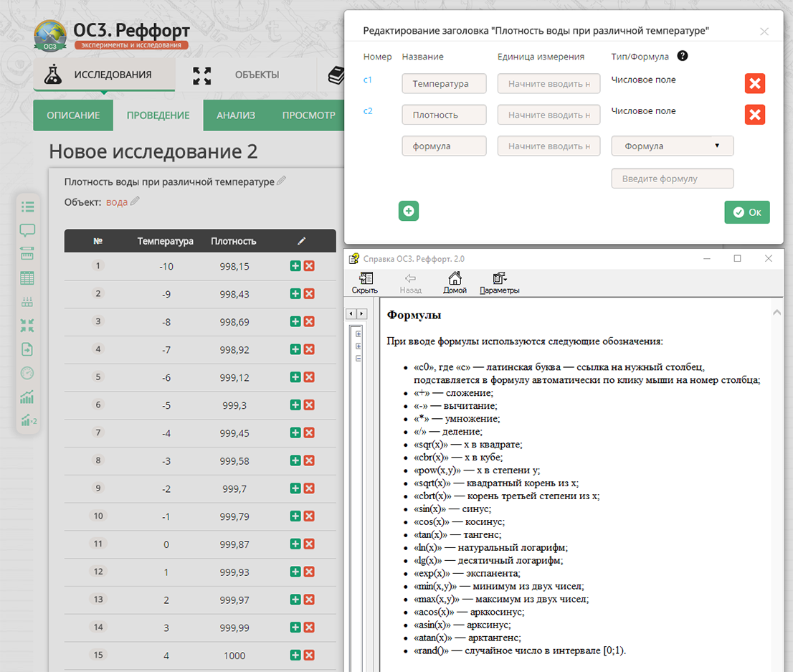
Task: Export study via the file-with-arrow icon
Action: [28, 349]
